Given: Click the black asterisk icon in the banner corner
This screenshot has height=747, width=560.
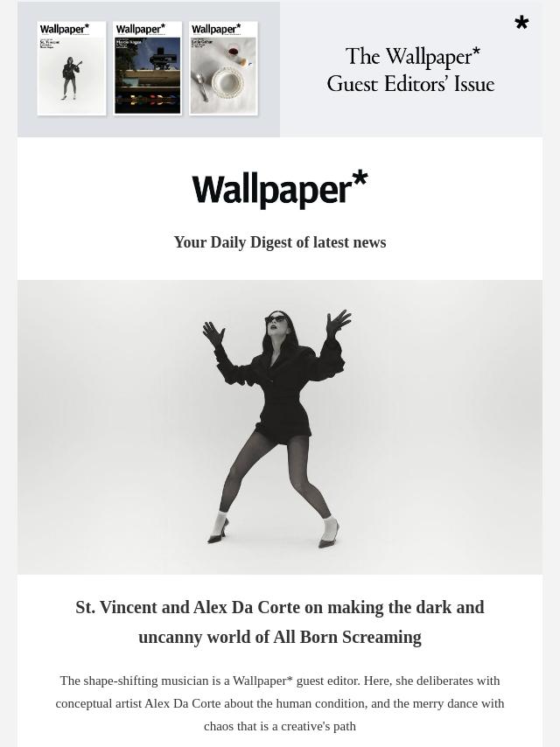Looking at the screenshot, I should [x=521, y=23].
